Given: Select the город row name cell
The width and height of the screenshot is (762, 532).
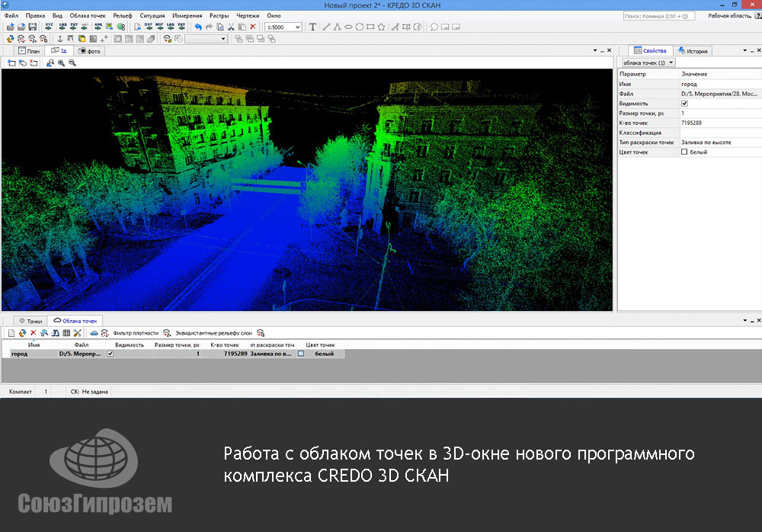Looking at the screenshot, I should coord(34,354).
